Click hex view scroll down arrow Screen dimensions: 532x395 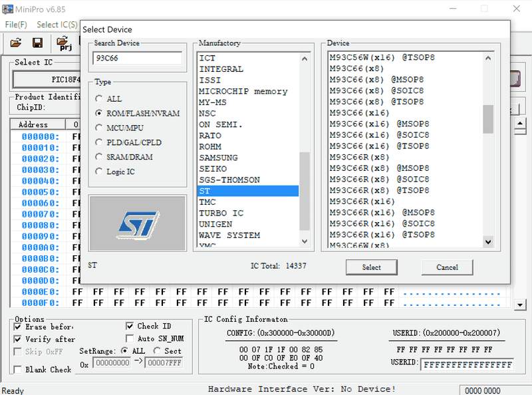(520, 305)
